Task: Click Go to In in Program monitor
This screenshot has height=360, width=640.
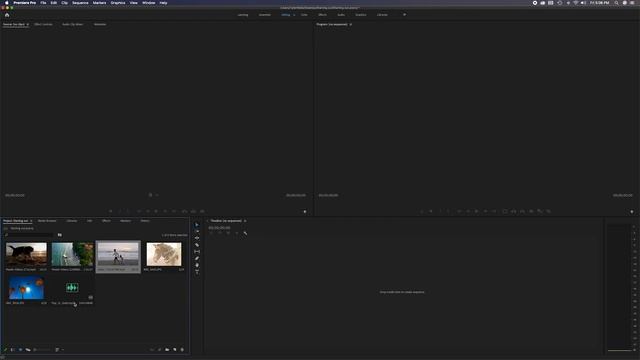Action: pos(459,211)
